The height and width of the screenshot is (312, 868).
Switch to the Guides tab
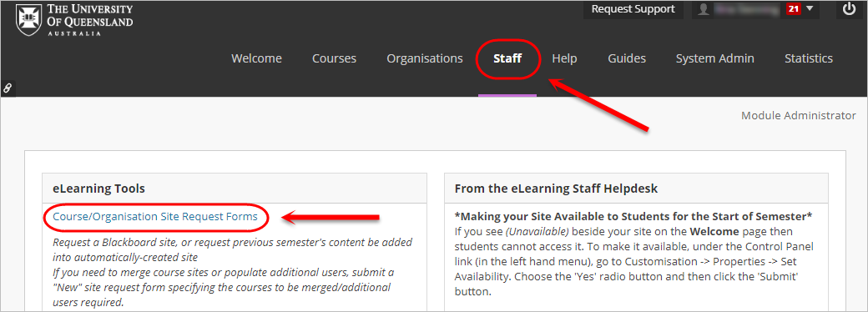coord(627,58)
